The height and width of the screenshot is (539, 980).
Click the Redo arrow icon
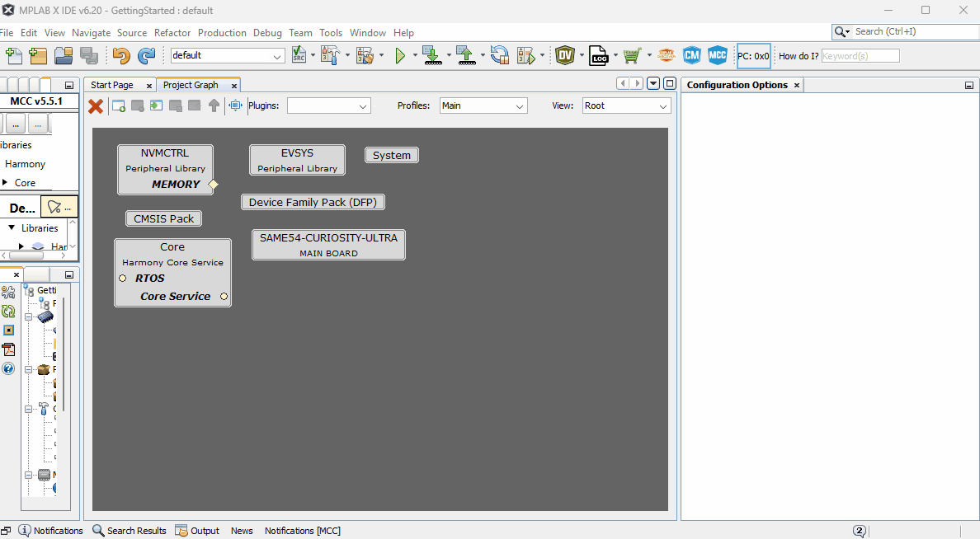pyautogui.click(x=146, y=55)
